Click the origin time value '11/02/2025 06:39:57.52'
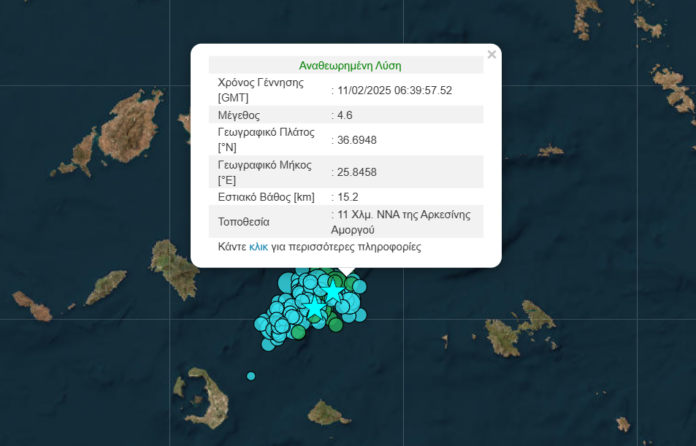This screenshot has height=446, width=696. (395, 91)
